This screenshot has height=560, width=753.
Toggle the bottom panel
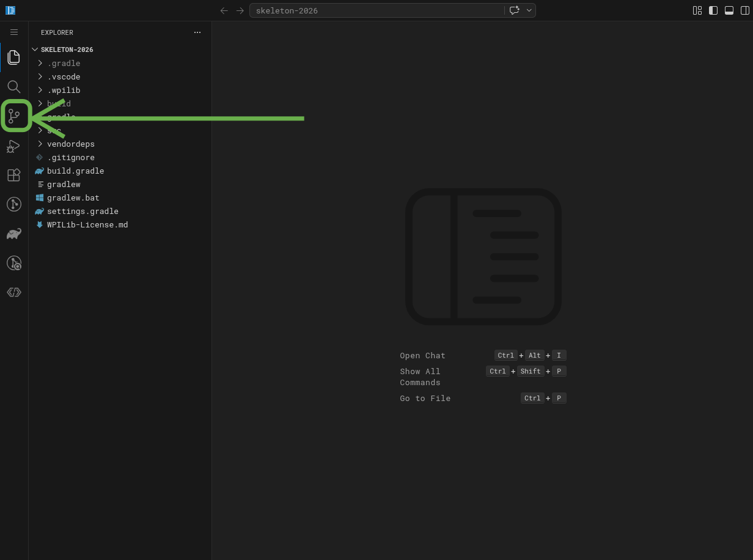coord(729,10)
